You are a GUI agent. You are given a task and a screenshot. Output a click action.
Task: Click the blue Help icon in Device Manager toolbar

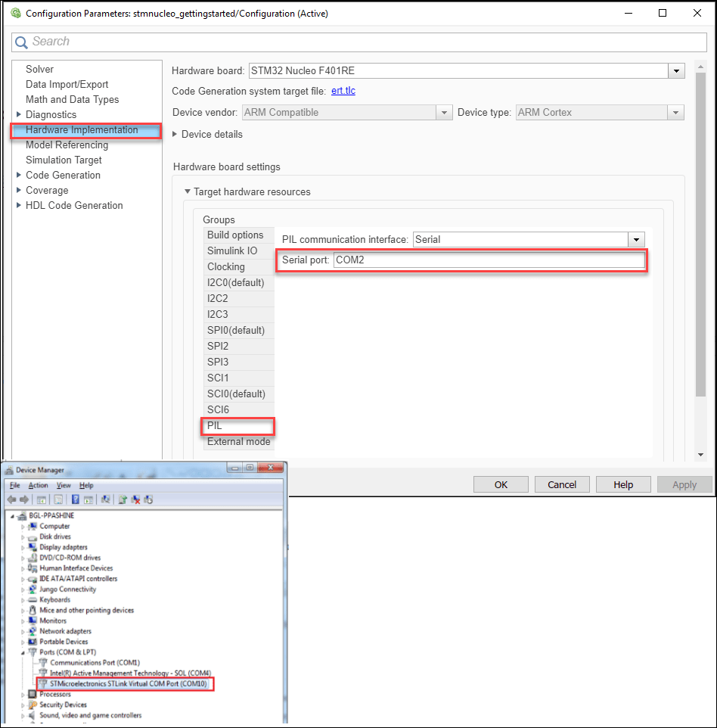[76, 499]
